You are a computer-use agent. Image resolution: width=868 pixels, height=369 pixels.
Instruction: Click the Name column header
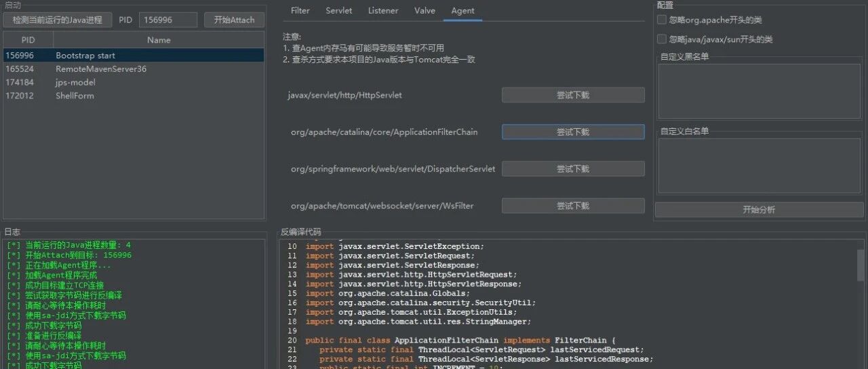[x=159, y=40]
